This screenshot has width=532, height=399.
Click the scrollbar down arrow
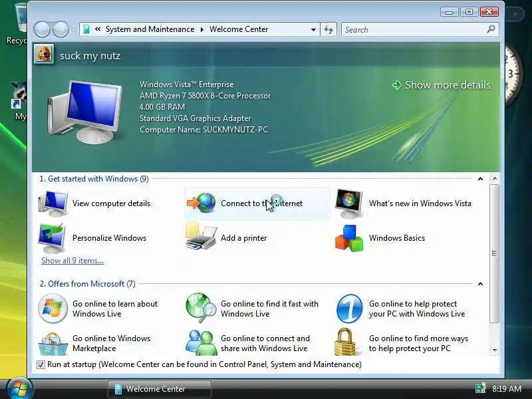click(495, 350)
